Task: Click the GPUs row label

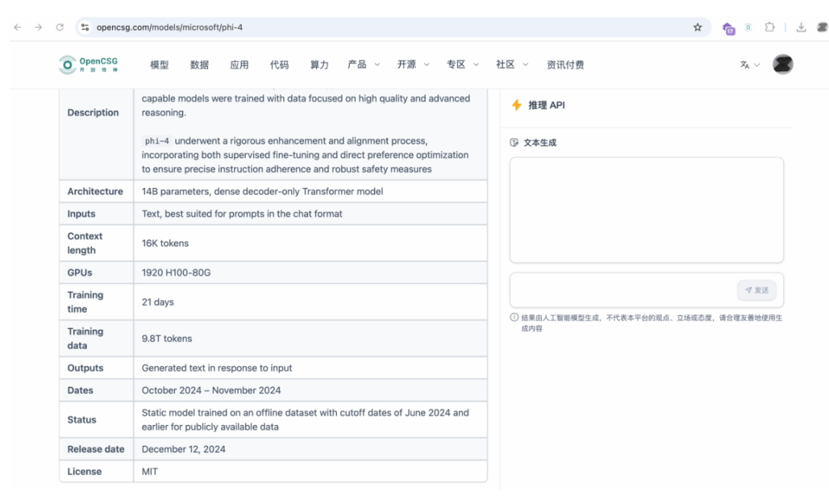Action: tap(80, 272)
